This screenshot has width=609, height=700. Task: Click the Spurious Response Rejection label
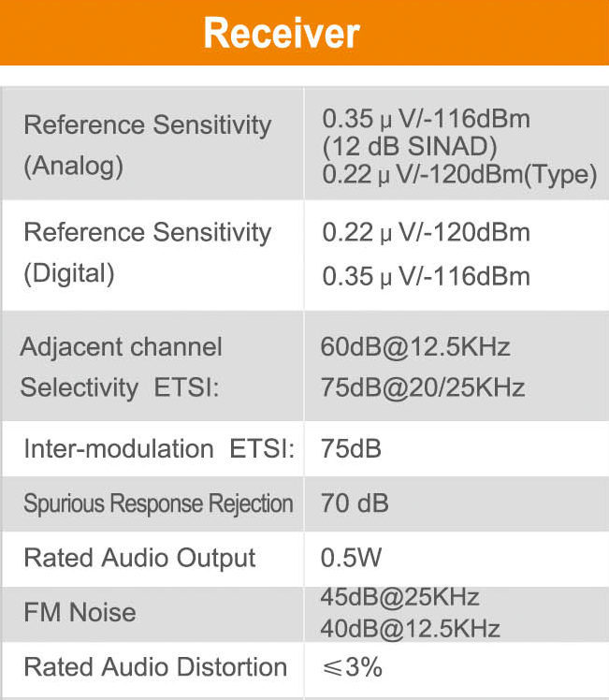[x=158, y=503]
